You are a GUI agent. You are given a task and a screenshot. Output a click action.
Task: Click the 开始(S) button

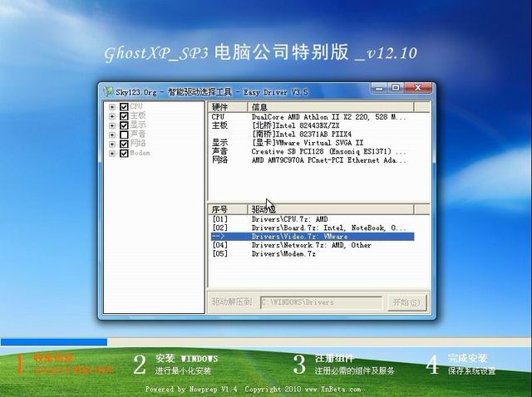pyautogui.click(x=406, y=302)
